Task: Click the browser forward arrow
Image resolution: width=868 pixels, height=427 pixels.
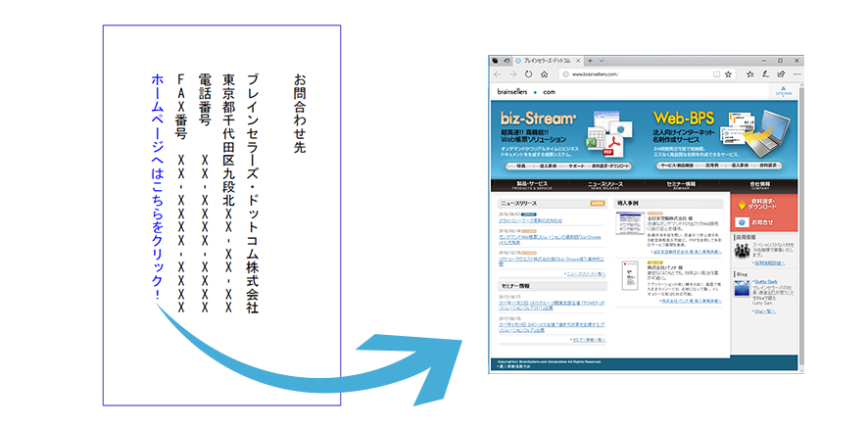Action: (x=511, y=74)
